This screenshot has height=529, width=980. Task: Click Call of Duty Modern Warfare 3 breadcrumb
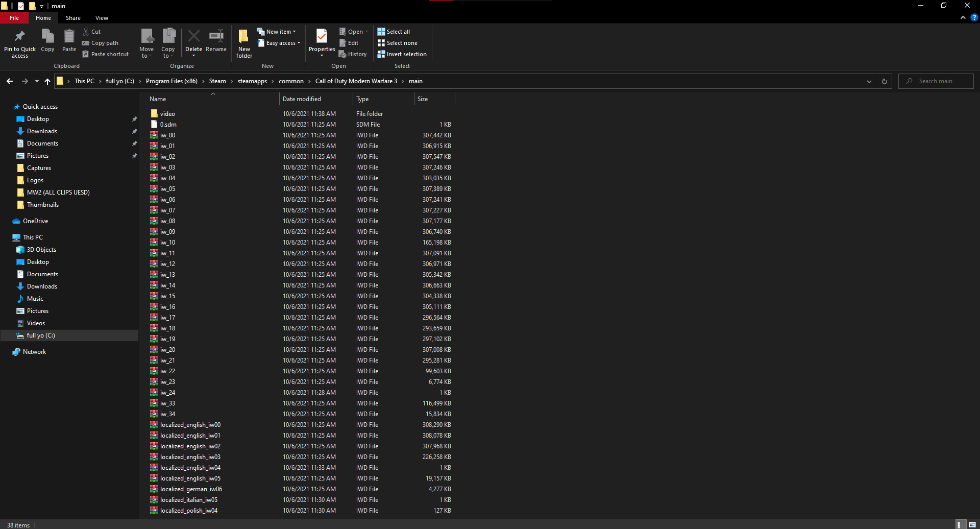356,81
